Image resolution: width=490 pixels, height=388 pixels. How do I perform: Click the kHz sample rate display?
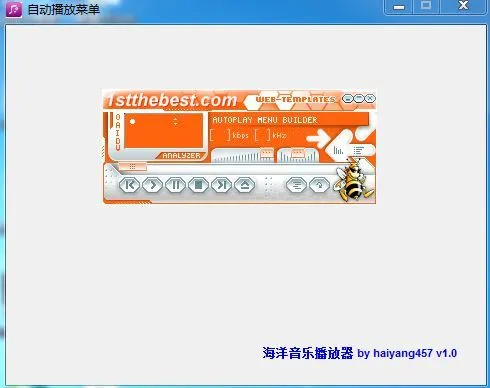point(270,135)
